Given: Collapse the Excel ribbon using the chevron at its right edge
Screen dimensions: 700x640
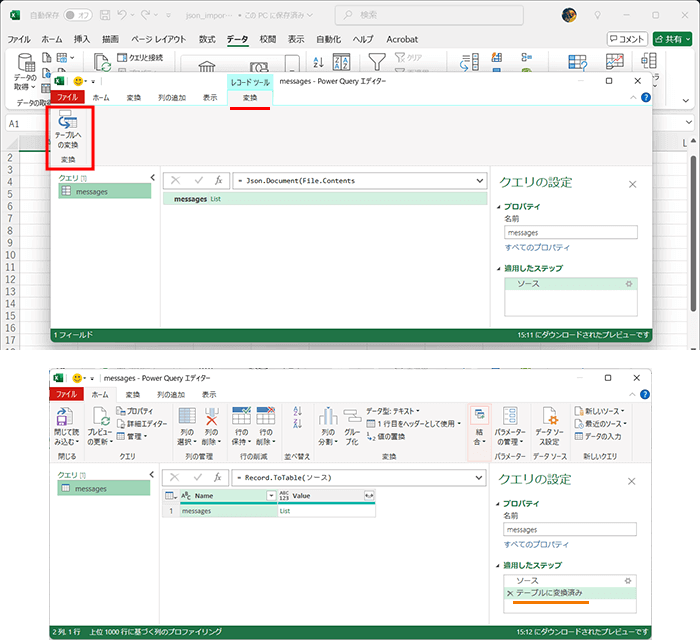Looking at the screenshot, I should (686, 101).
